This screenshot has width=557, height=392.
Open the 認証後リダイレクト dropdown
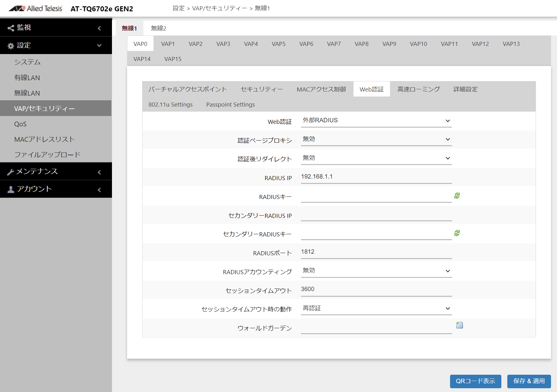[x=376, y=158]
